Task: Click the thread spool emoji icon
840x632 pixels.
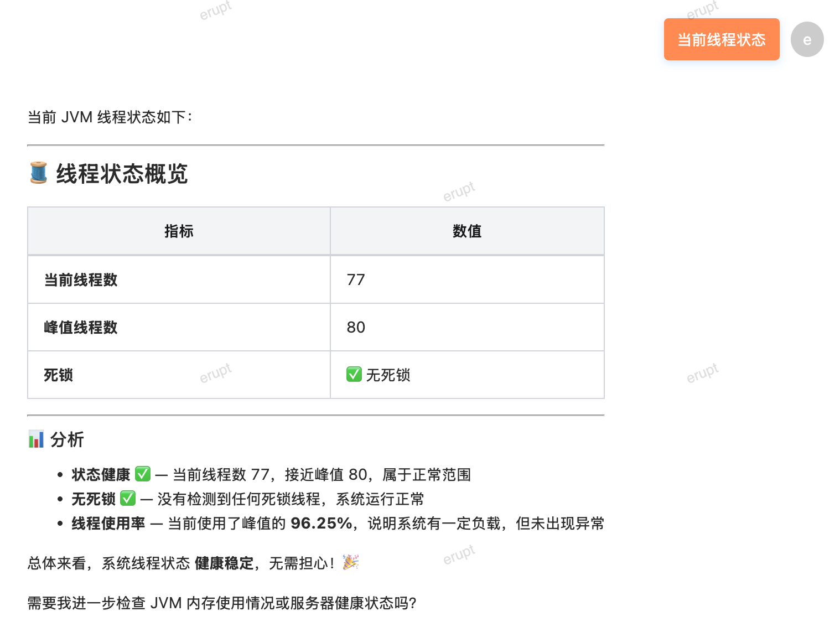Action: pos(38,173)
